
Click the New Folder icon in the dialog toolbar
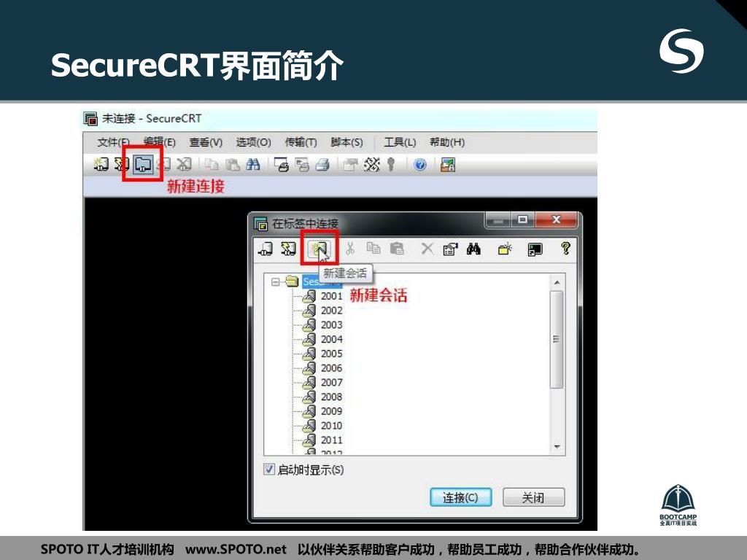coord(505,249)
